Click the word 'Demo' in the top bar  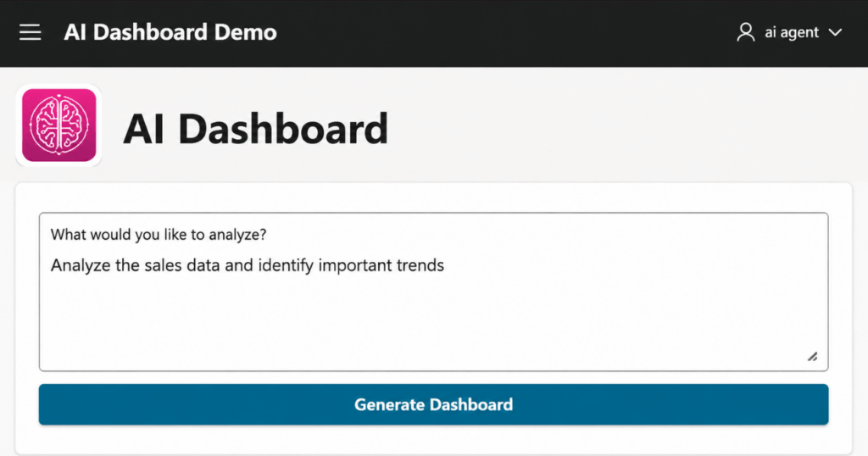coord(245,32)
